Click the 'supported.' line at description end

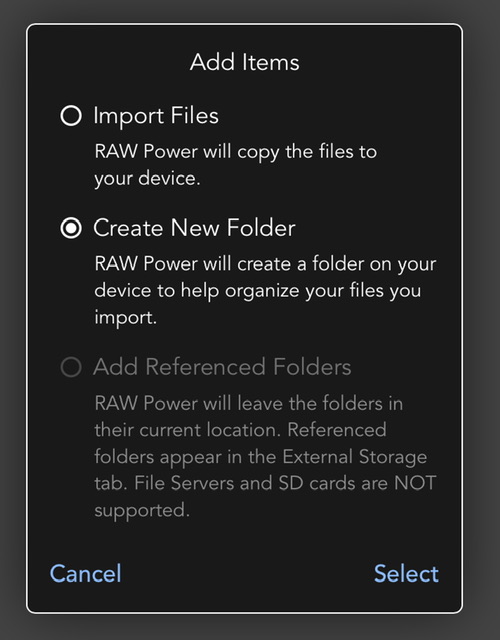[142, 510]
